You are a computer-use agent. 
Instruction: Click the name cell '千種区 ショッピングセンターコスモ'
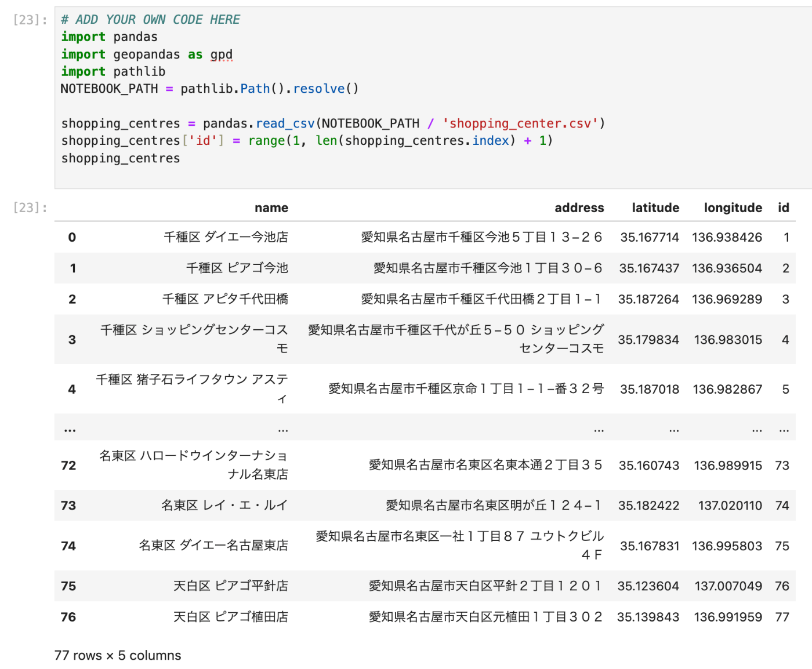coord(194,339)
